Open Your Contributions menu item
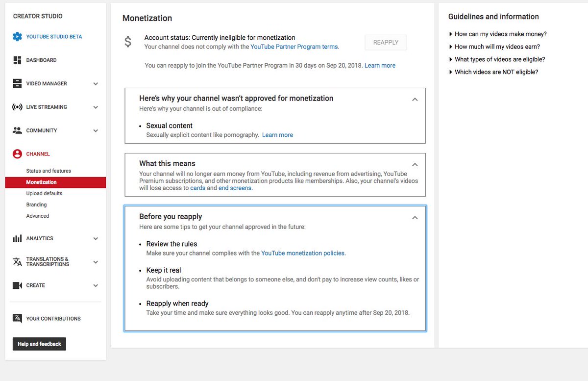The image size is (588, 381). coord(53,319)
